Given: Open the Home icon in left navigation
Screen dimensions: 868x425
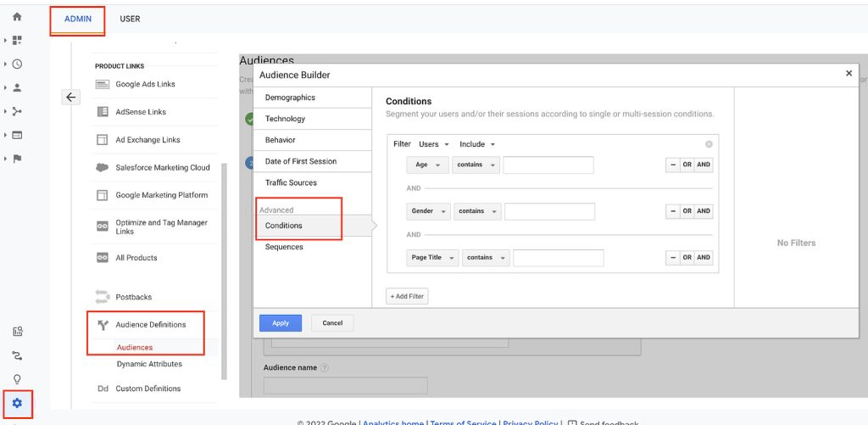Looking at the screenshot, I should pos(17,16).
